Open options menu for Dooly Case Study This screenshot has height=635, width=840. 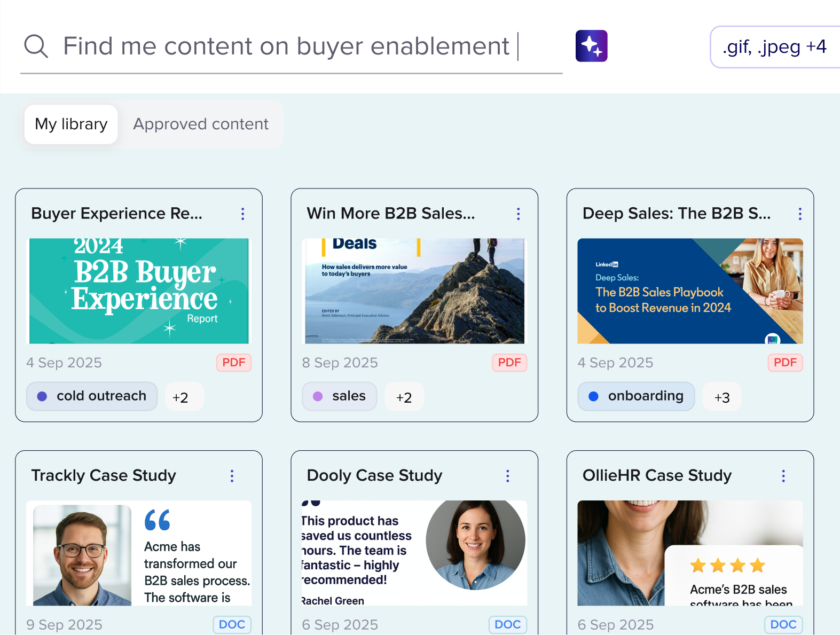(x=507, y=476)
